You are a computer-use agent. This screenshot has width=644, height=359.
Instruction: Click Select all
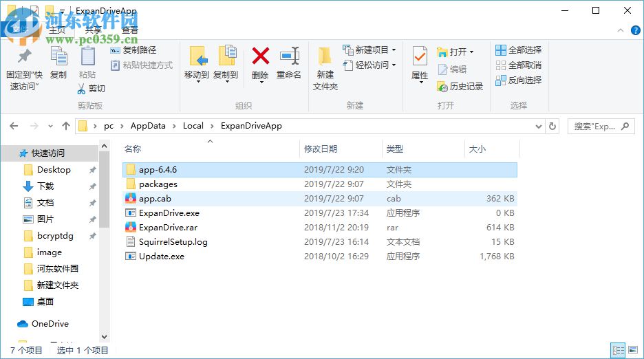[518, 50]
